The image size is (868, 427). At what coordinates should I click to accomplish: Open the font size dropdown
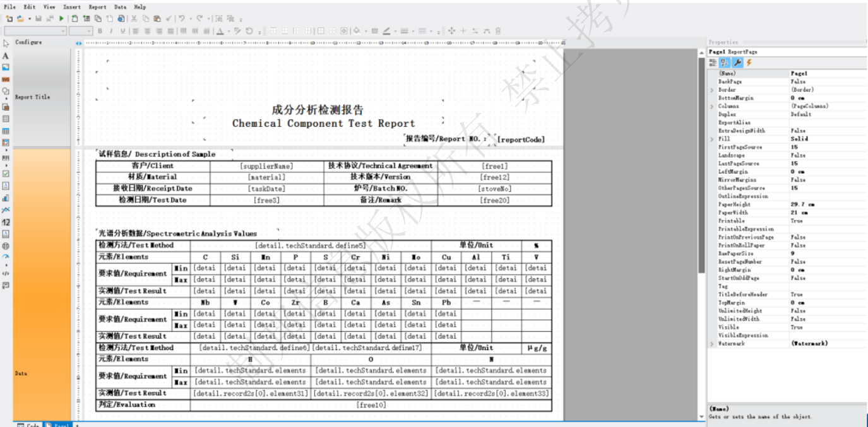tap(81, 31)
